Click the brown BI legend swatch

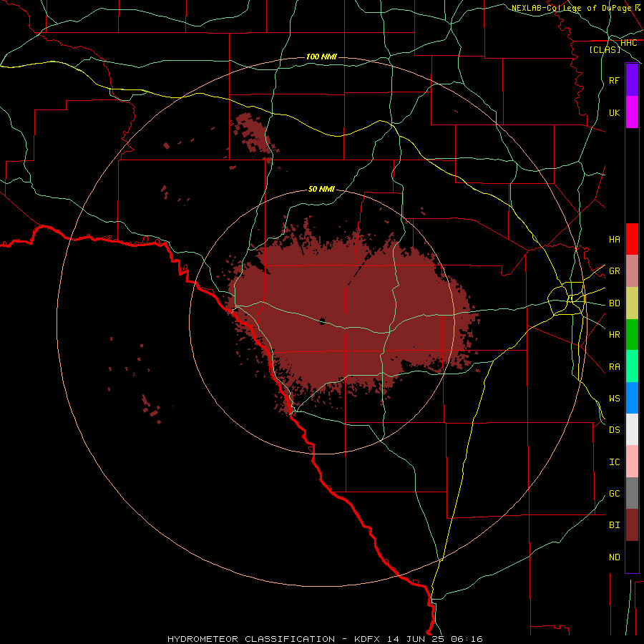pyautogui.click(x=632, y=525)
